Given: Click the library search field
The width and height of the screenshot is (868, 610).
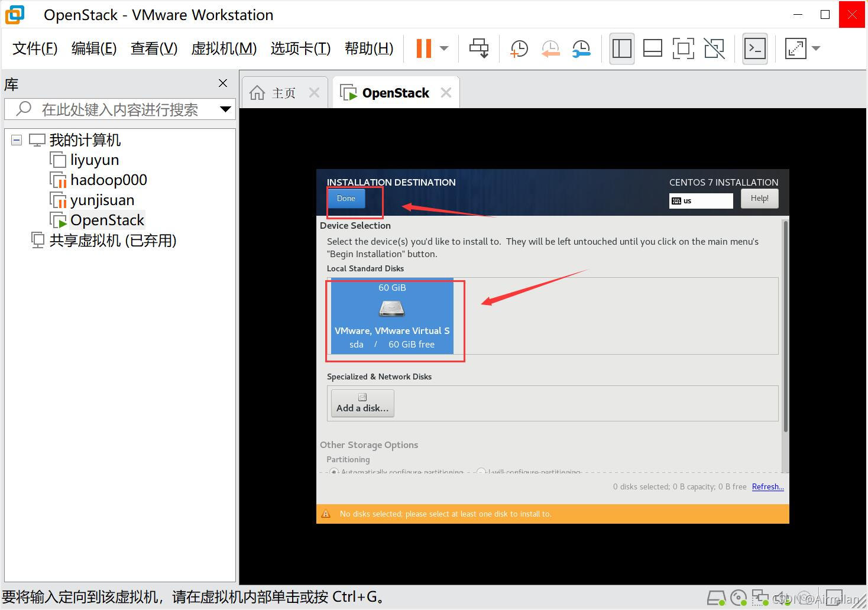Looking at the screenshot, I should pos(120,109).
